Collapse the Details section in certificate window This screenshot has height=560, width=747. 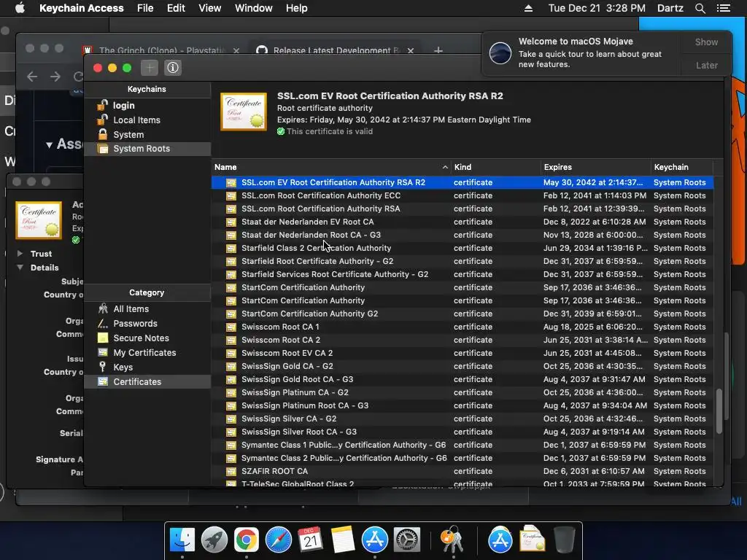point(20,267)
